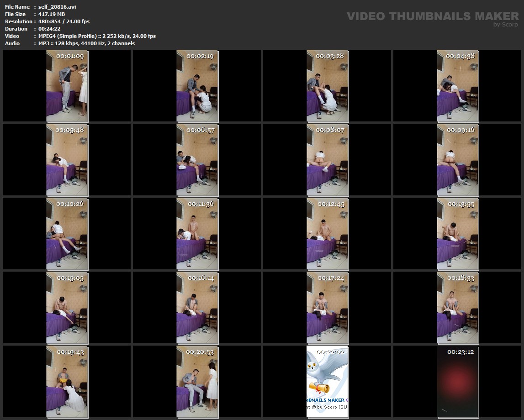Click the thumbnail timestamped 00:01:09
The width and height of the screenshot is (524, 420).
tap(67, 86)
